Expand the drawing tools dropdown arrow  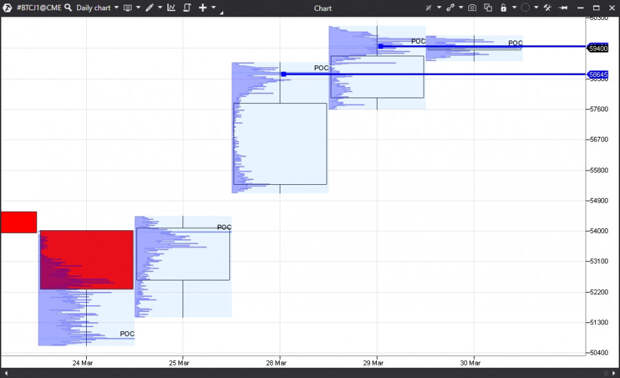(x=160, y=8)
